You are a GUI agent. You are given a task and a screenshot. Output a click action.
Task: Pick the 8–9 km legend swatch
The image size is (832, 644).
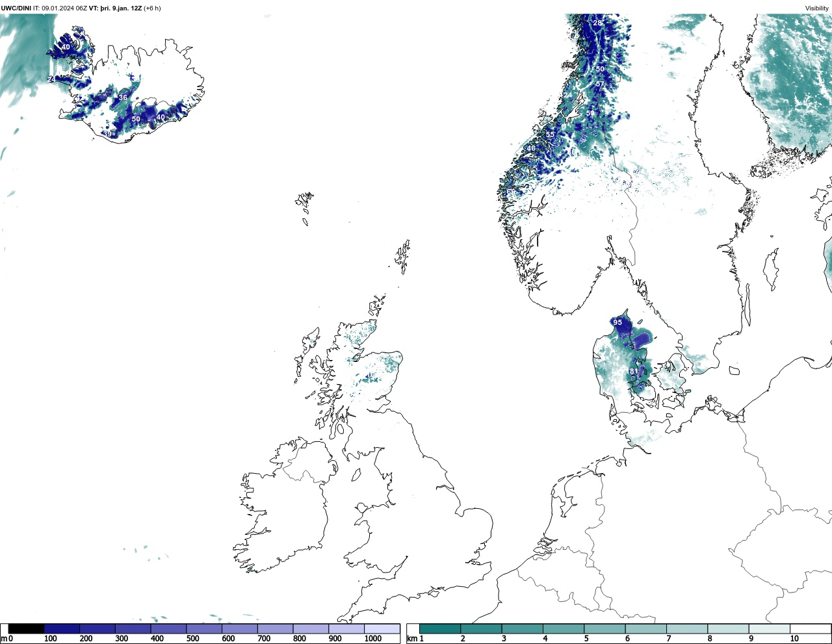pos(728,629)
